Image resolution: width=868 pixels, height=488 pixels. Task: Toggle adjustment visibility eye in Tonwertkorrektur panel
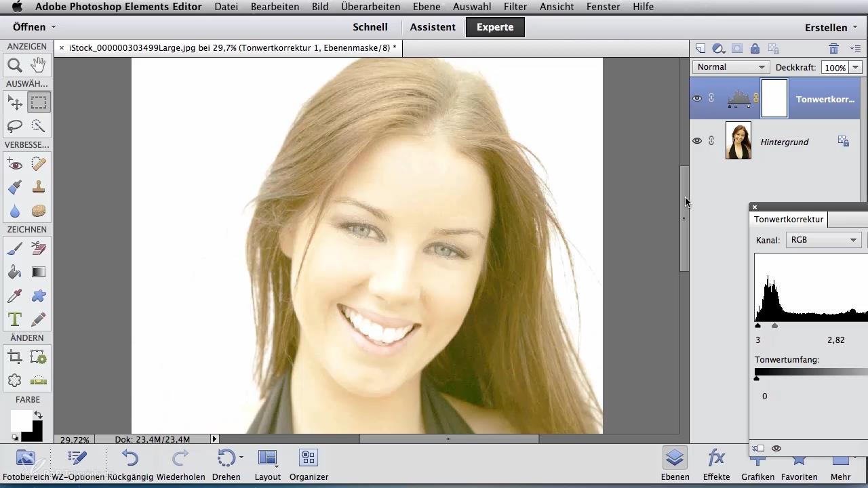tap(776, 448)
